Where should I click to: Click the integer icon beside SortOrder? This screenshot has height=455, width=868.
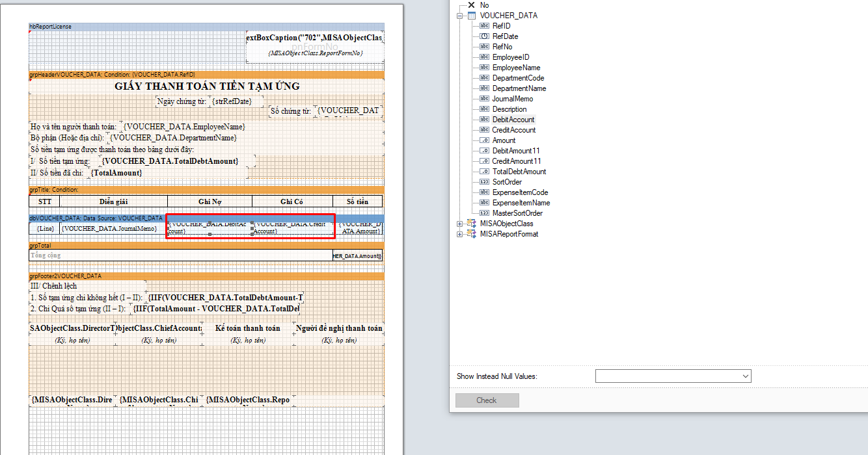[484, 182]
